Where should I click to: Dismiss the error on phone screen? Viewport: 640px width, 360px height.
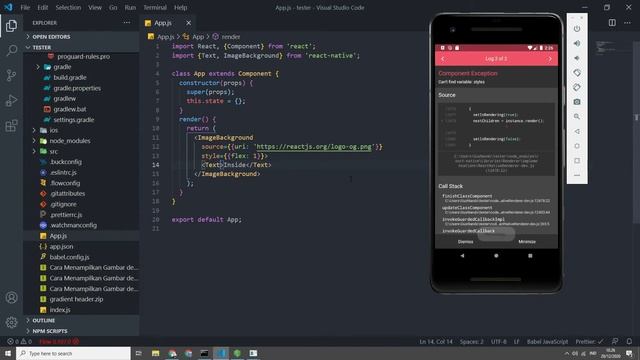tap(465, 242)
